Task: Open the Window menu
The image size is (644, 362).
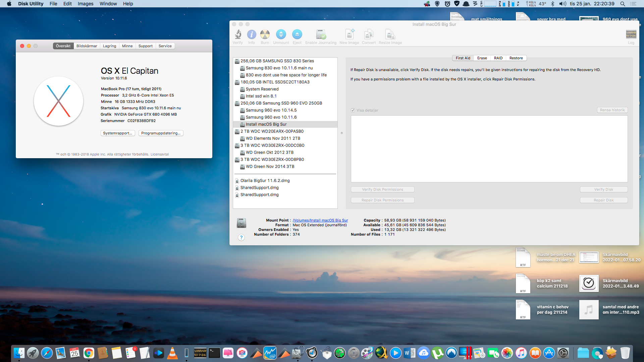Action: tap(108, 4)
